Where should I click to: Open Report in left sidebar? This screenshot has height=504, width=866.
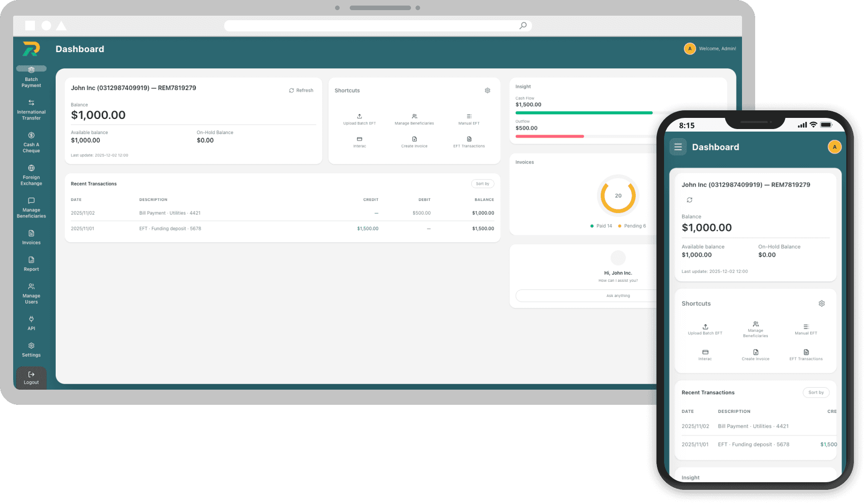(31, 264)
